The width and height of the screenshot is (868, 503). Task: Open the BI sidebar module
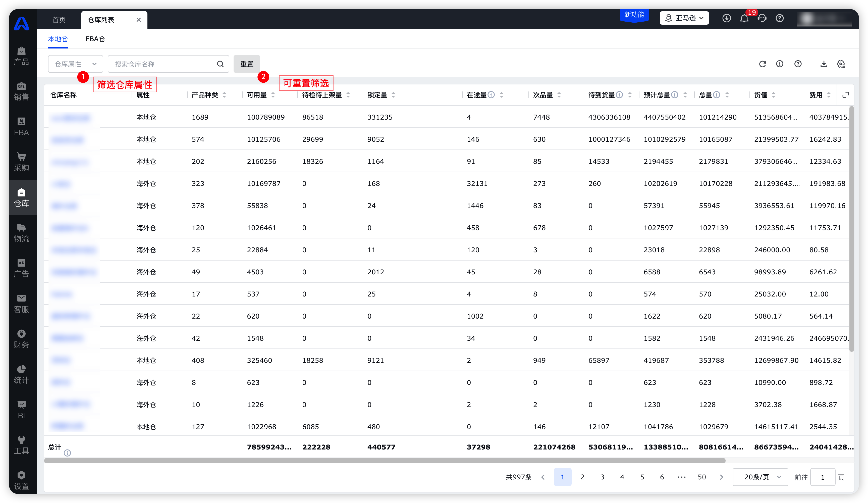(x=21, y=410)
